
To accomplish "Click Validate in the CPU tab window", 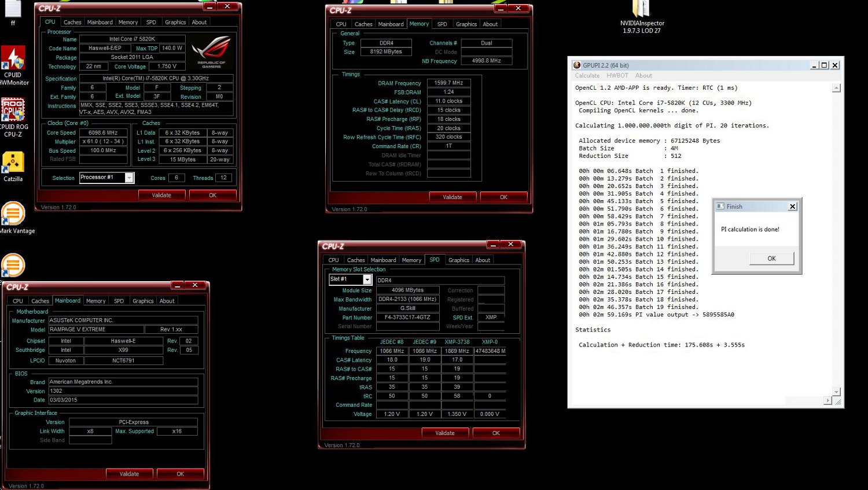I will pos(161,195).
